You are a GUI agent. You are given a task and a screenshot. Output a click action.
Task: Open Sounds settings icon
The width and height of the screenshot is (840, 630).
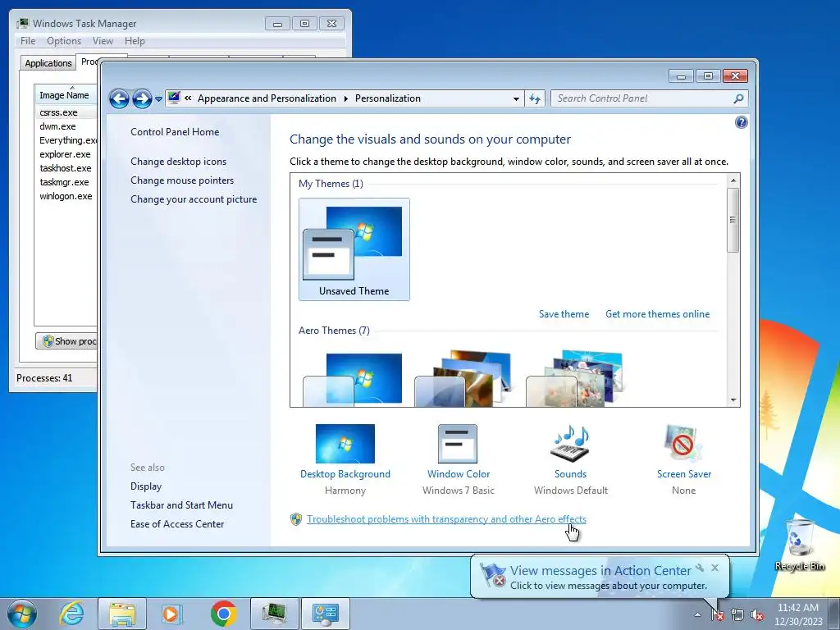pyautogui.click(x=570, y=444)
